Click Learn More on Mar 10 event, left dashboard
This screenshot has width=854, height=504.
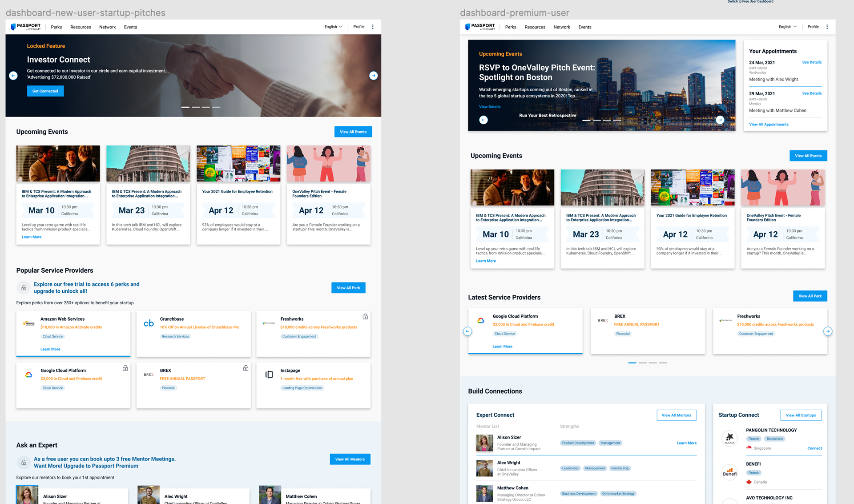(32, 237)
